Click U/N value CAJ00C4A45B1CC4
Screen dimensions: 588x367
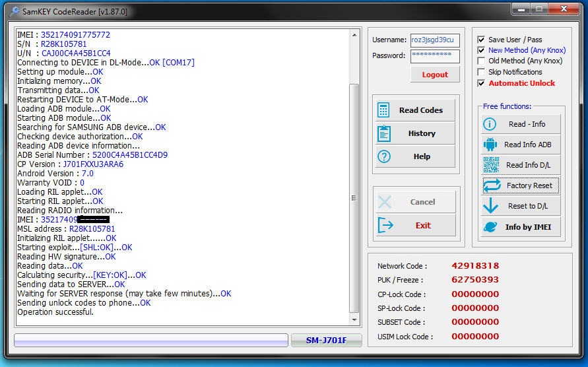pos(76,53)
